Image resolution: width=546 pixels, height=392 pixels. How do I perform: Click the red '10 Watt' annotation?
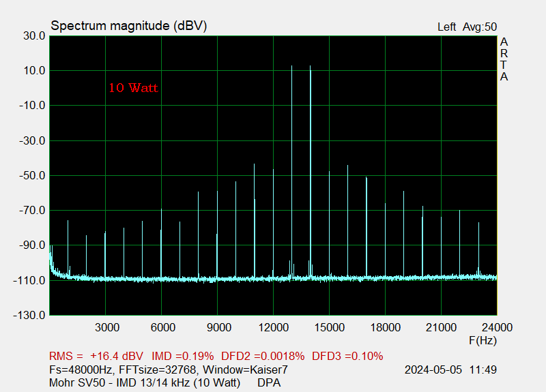[x=134, y=88]
